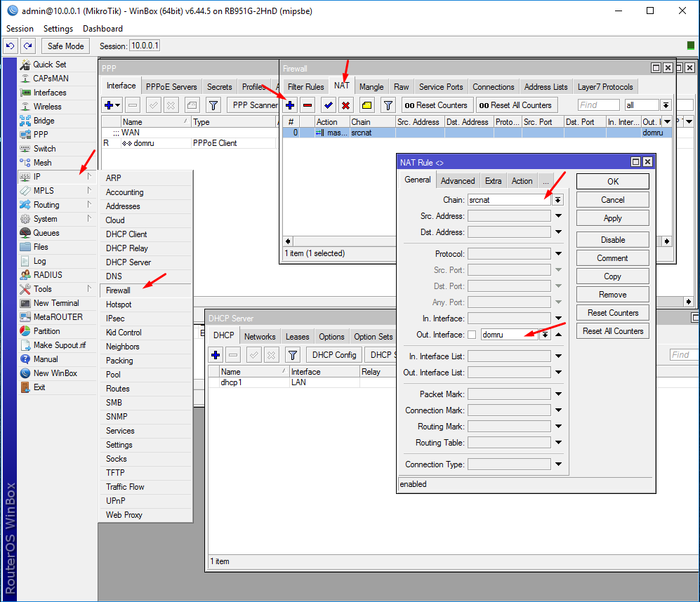The image size is (700, 602).
Task: Click the Exit item in sidebar
Action: [39, 387]
